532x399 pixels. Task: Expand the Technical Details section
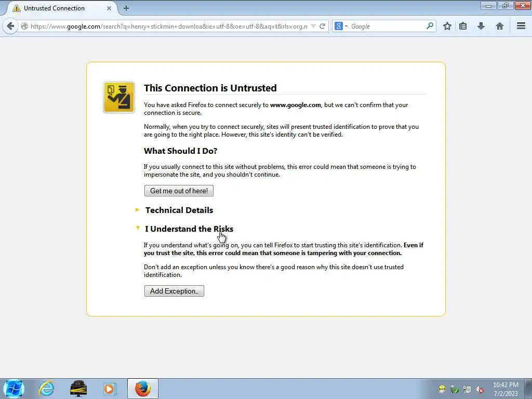pyautogui.click(x=179, y=210)
